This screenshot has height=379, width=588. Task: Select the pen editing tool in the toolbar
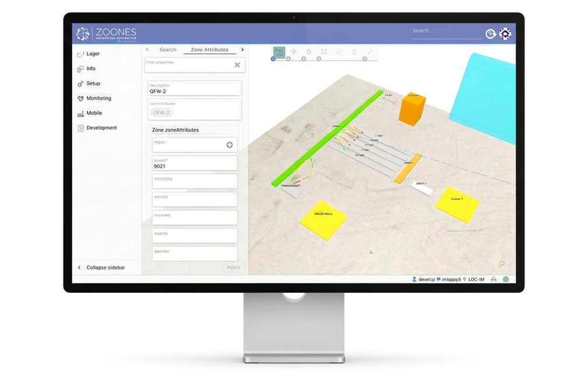click(x=369, y=52)
